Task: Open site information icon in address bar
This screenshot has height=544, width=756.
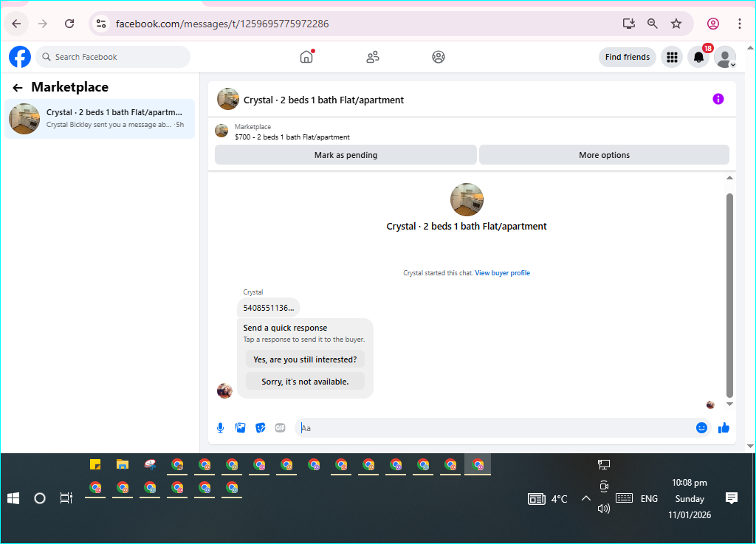Action: pos(100,24)
